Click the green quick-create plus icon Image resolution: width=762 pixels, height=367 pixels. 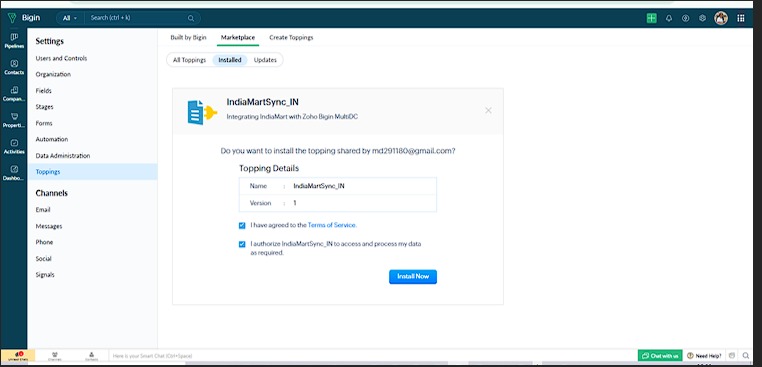pos(651,18)
